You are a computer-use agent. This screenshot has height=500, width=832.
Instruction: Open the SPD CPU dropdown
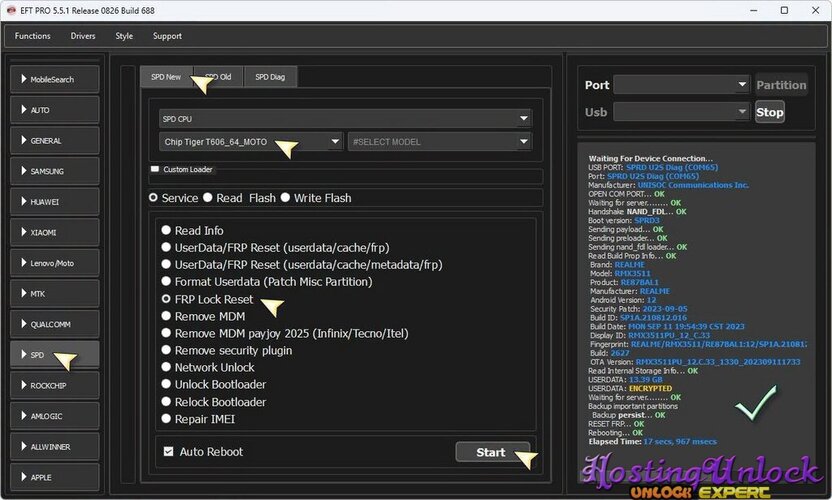(345, 118)
